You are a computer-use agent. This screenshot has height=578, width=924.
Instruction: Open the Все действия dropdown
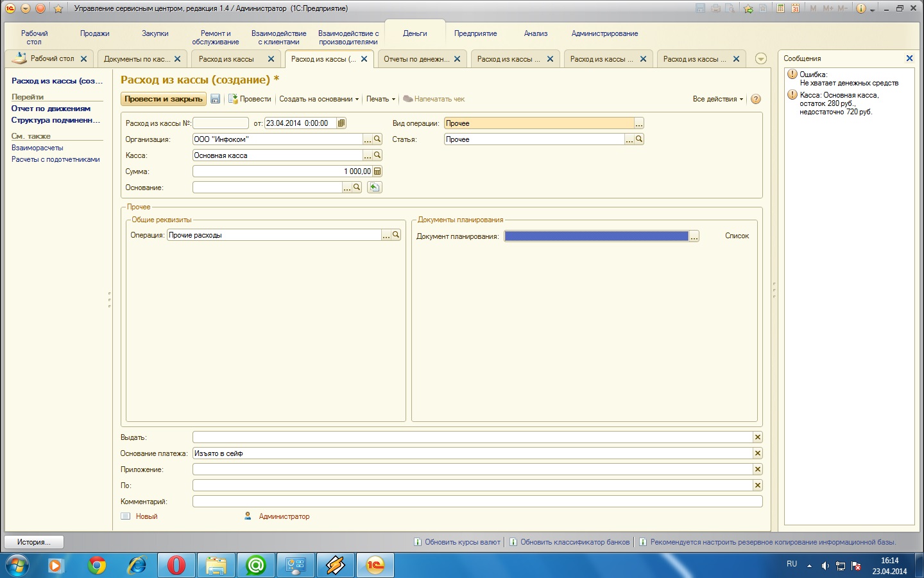(717, 99)
